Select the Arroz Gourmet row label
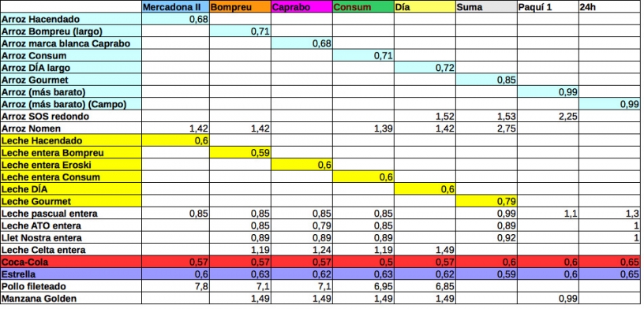644x309 pixels. coord(71,80)
